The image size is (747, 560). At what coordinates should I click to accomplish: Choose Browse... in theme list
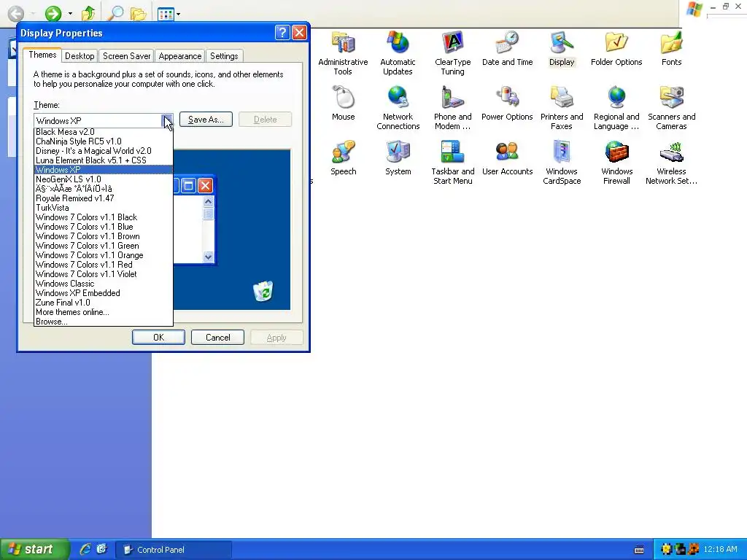click(x=104, y=322)
